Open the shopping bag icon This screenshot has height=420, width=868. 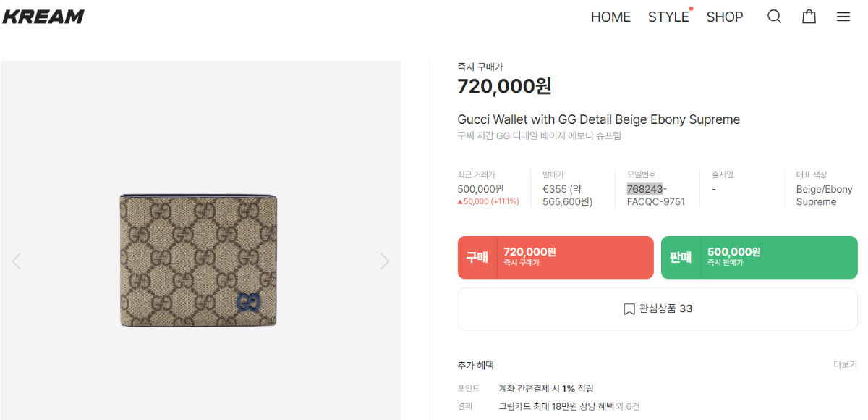[x=809, y=17]
